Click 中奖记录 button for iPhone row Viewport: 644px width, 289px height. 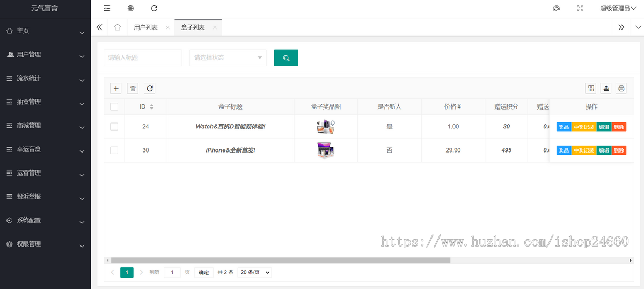(x=584, y=150)
